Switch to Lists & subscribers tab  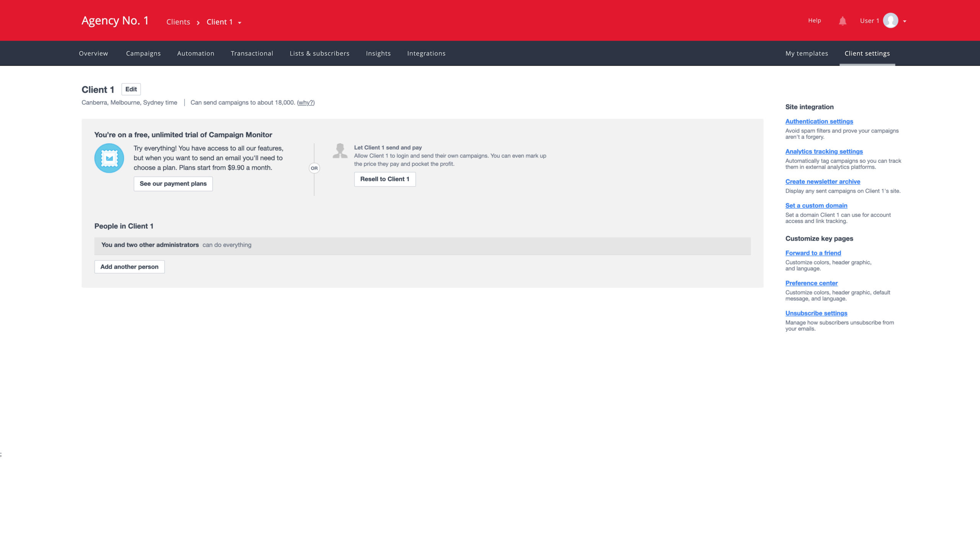coord(319,54)
